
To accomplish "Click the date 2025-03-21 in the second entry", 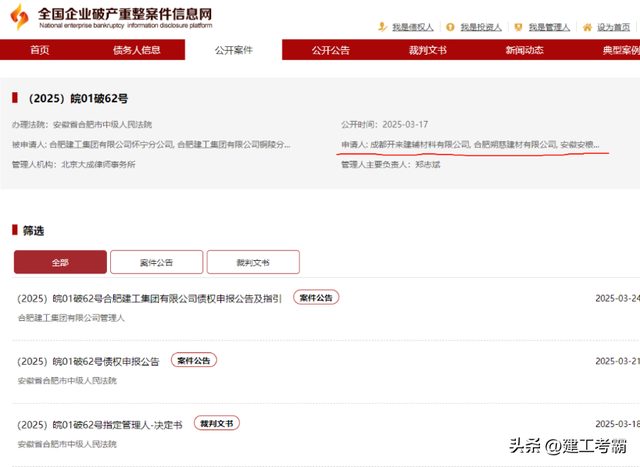I will (618, 361).
